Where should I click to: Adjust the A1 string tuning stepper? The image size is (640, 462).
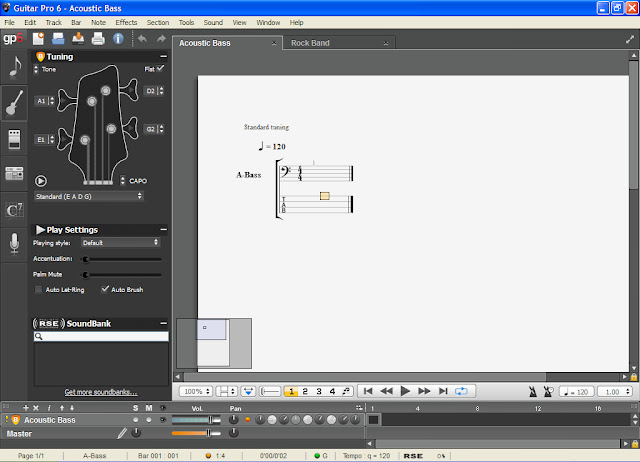pyautogui.click(x=51, y=101)
